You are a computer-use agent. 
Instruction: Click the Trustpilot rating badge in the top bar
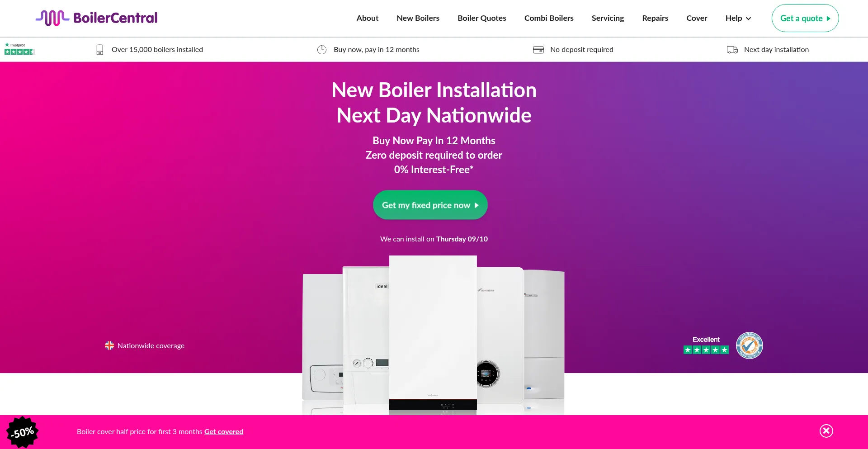[x=19, y=49]
